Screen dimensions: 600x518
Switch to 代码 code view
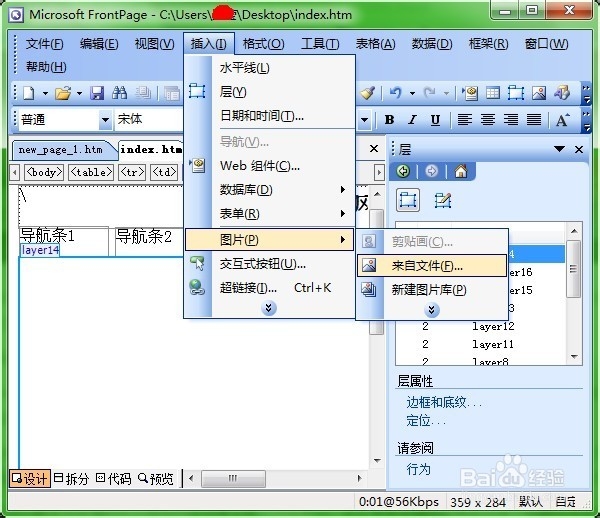click(113, 479)
